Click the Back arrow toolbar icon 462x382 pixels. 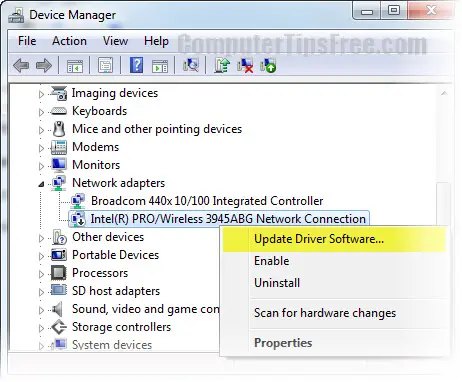click(x=21, y=65)
